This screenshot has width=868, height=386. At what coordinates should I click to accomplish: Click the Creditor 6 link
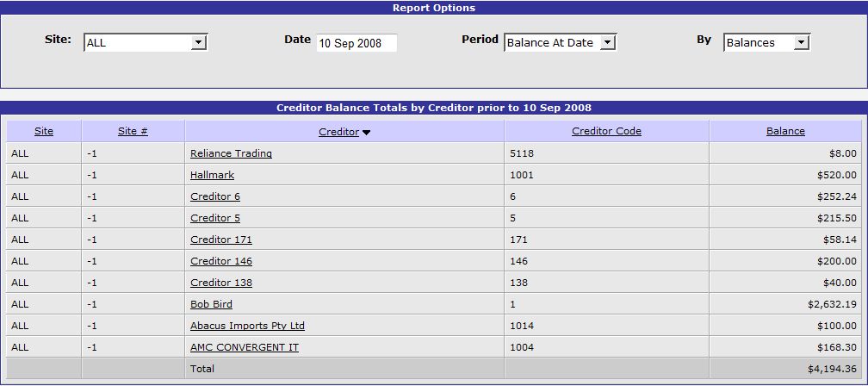coord(215,196)
